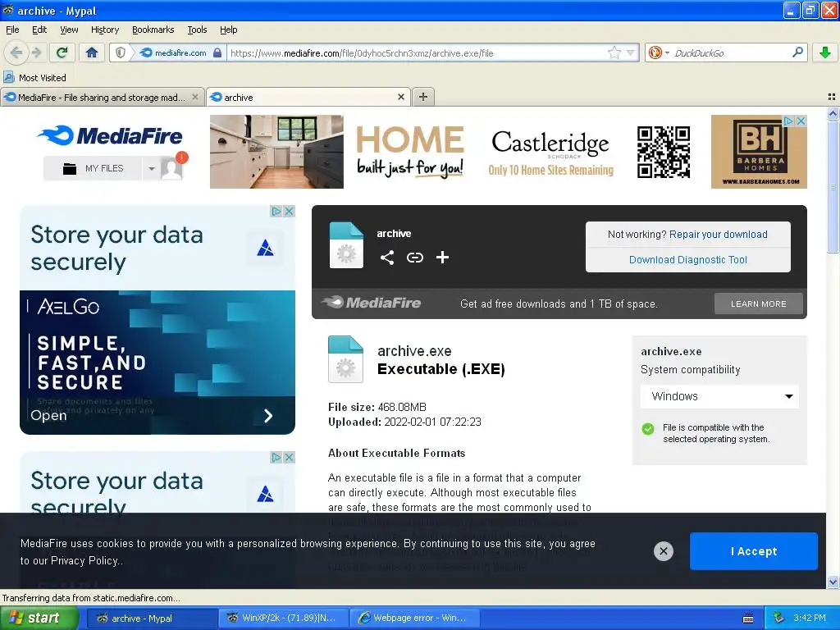The image size is (840, 630).
Task: Click Open on the AxelGo ad
Action: (x=48, y=416)
